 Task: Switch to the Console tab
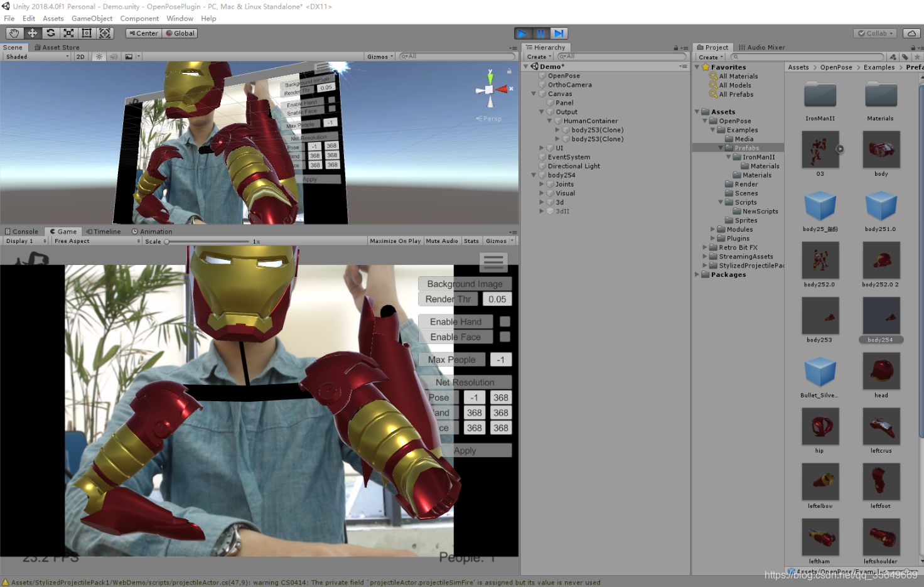click(22, 232)
